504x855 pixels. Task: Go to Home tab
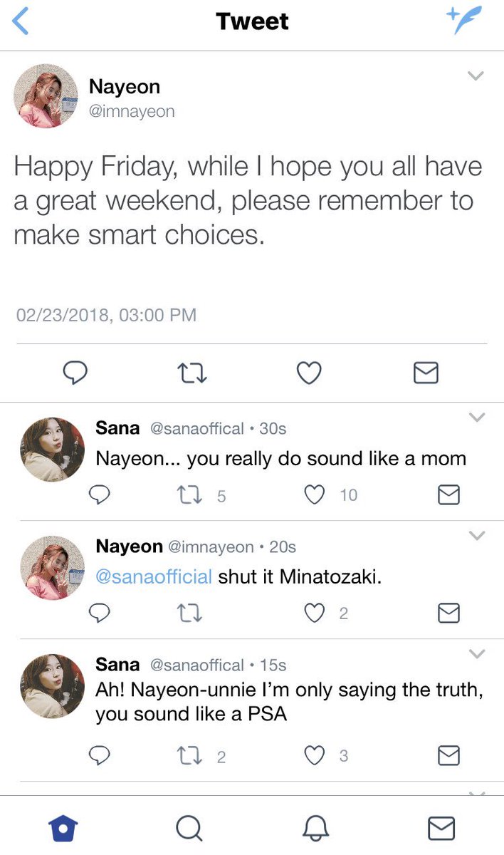pos(63,828)
